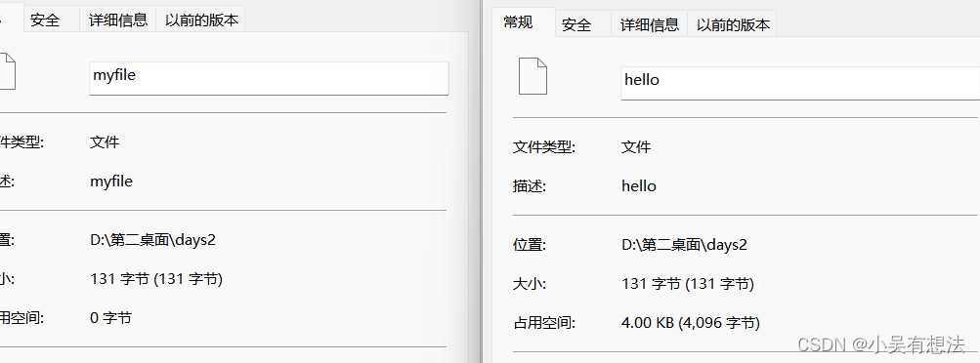The image size is (980, 363).
Task: Click 文件 type value in myfile window
Action: (105, 142)
